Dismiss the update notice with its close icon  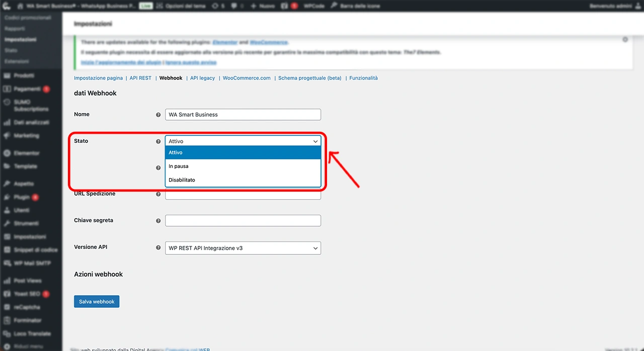point(625,39)
